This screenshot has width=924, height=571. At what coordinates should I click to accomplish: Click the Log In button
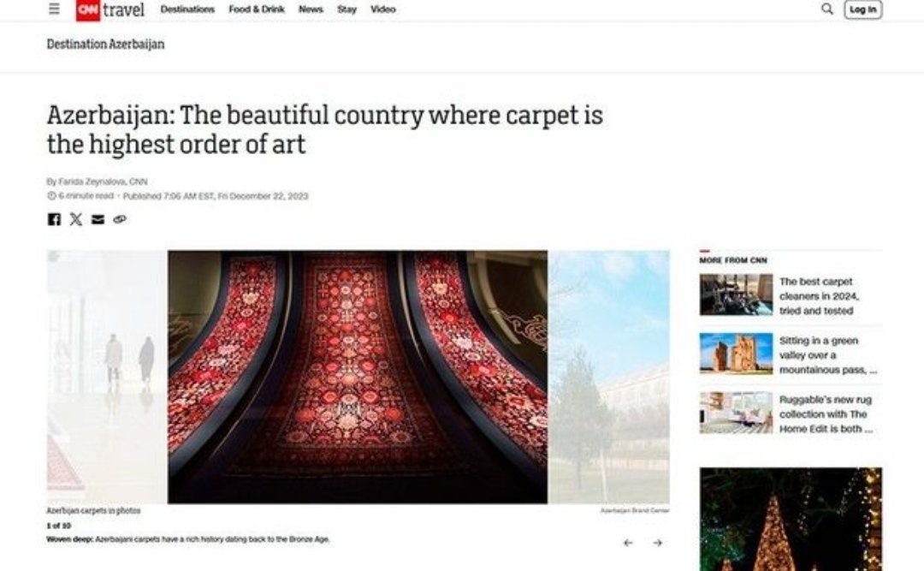coord(863,9)
